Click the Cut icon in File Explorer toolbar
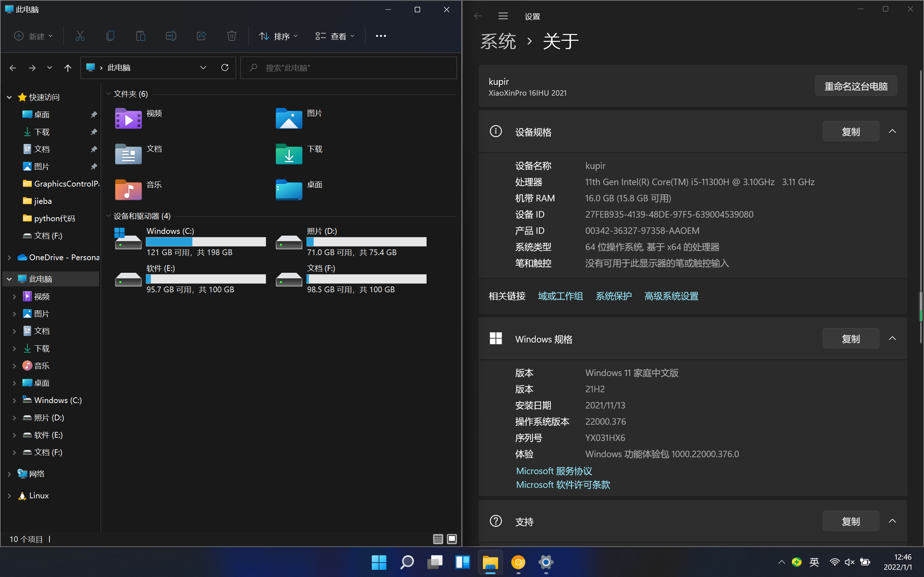The width and height of the screenshot is (924, 577). click(x=80, y=36)
